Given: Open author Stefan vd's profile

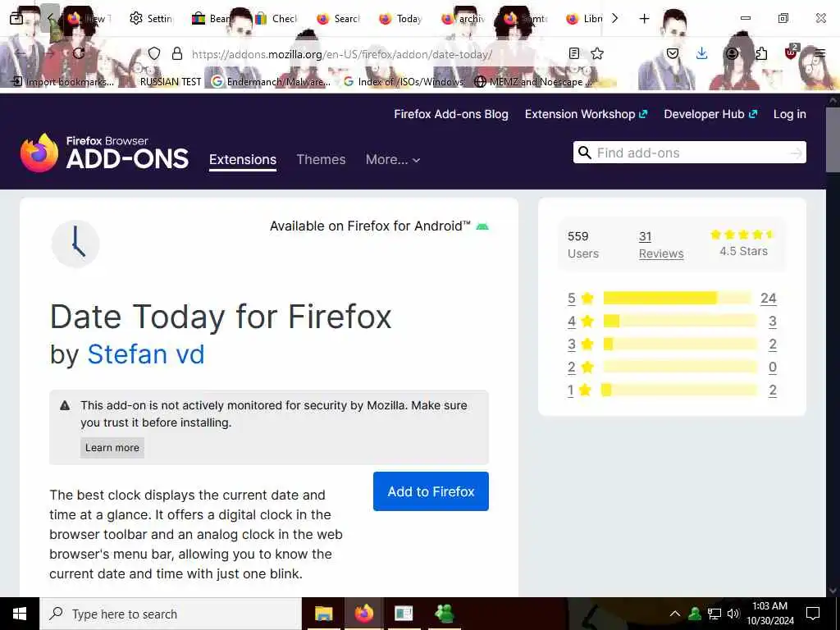Looking at the screenshot, I should point(146,354).
